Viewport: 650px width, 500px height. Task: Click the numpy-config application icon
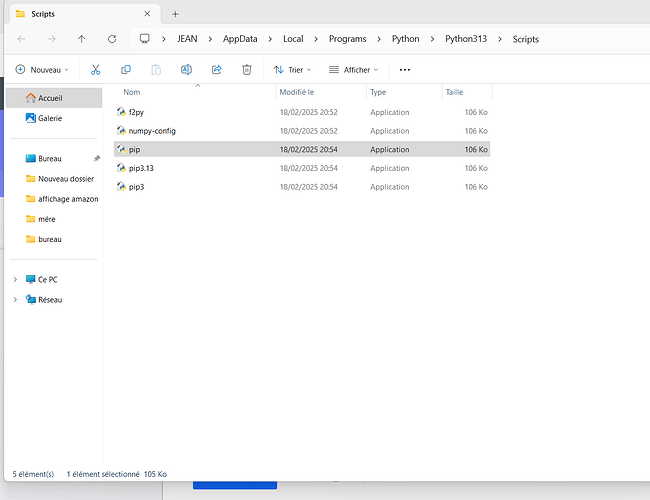(121, 130)
